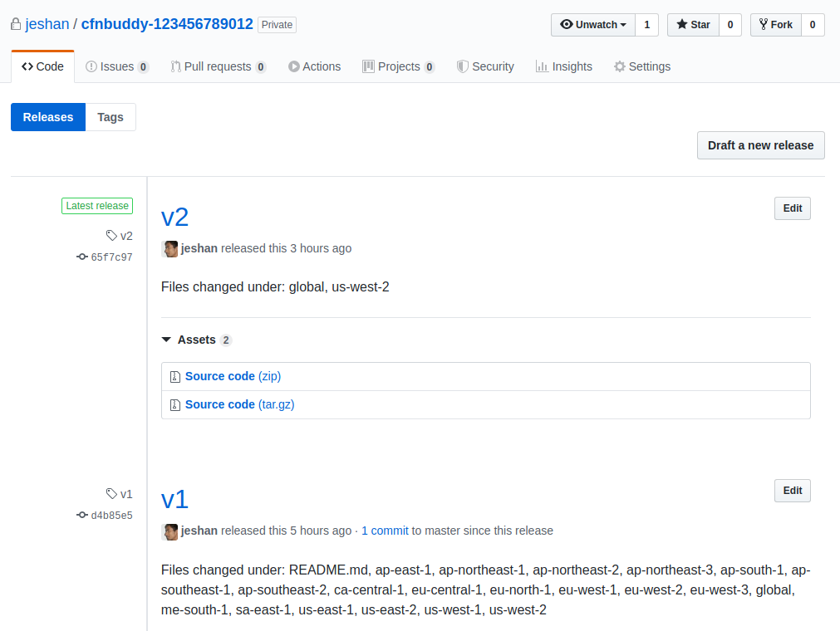Download Source code (zip)
The image size is (840, 631).
(x=233, y=376)
